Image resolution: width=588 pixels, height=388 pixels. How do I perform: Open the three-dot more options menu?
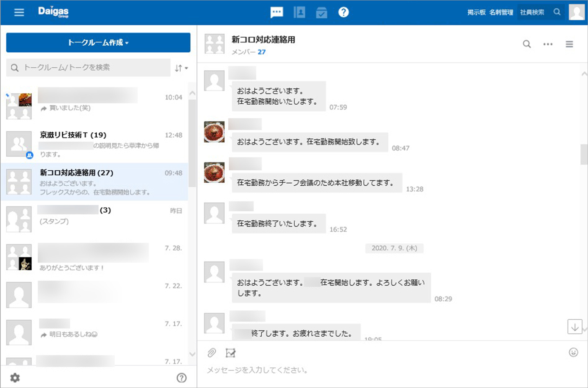(548, 44)
